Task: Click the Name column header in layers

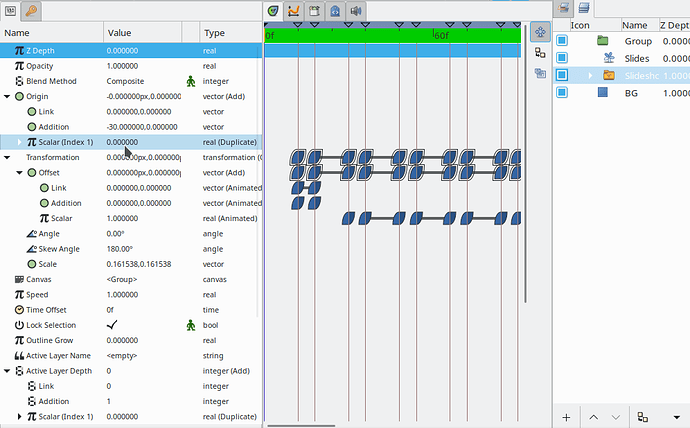Action: click(634, 25)
